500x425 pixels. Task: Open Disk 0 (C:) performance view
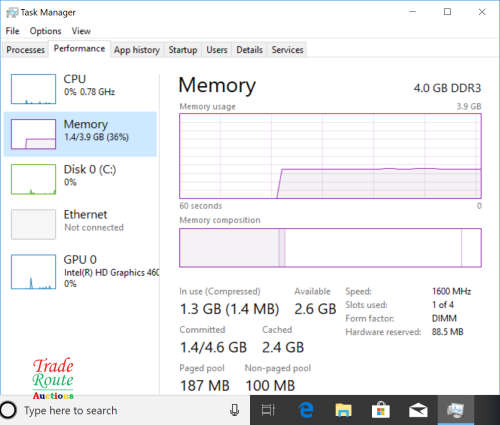80,179
